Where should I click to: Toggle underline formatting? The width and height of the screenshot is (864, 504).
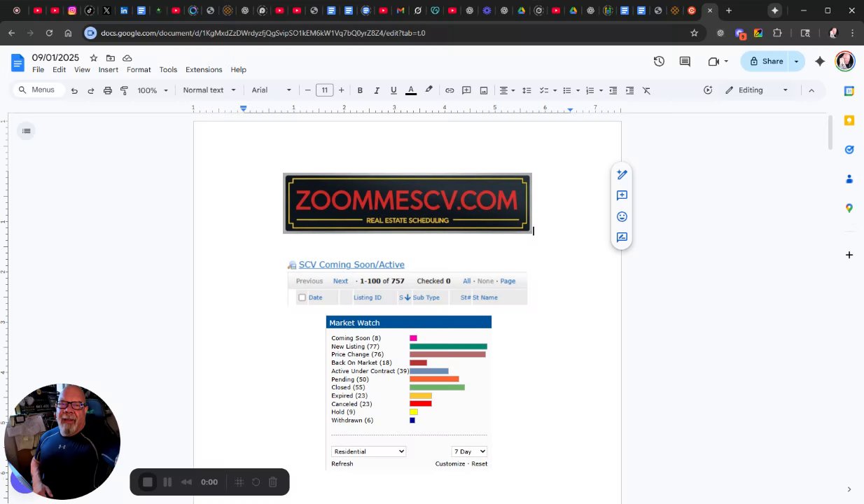393,90
